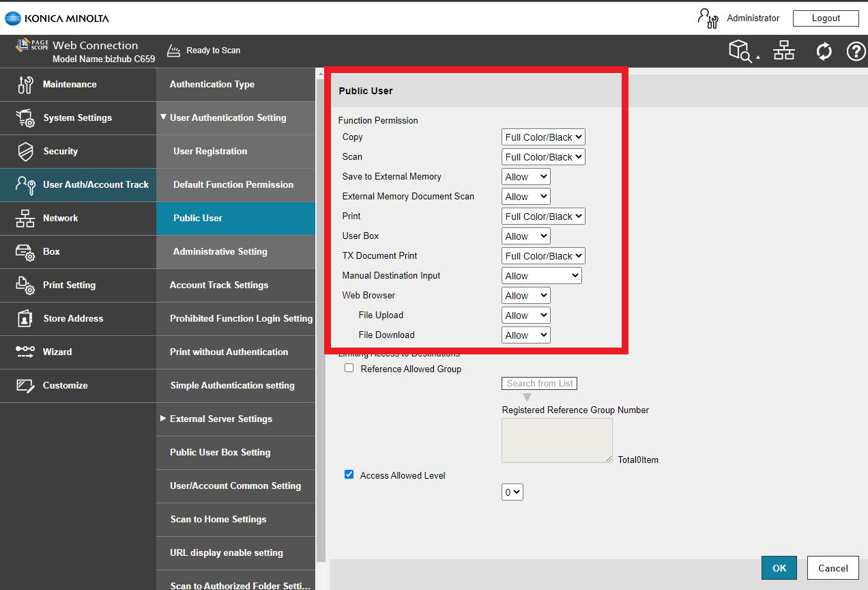Open the Manual Destination Input dropdown
The width and height of the screenshot is (868, 590).
pos(541,276)
